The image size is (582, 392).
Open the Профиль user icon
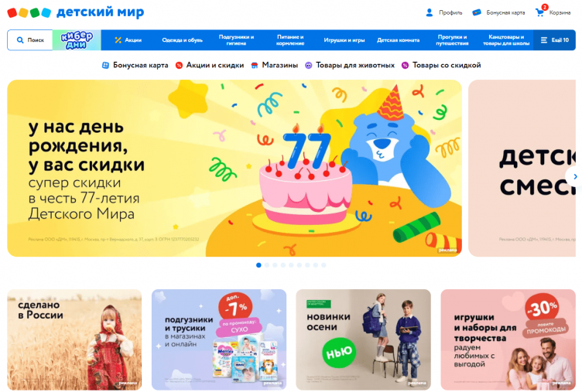(x=430, y=12)
